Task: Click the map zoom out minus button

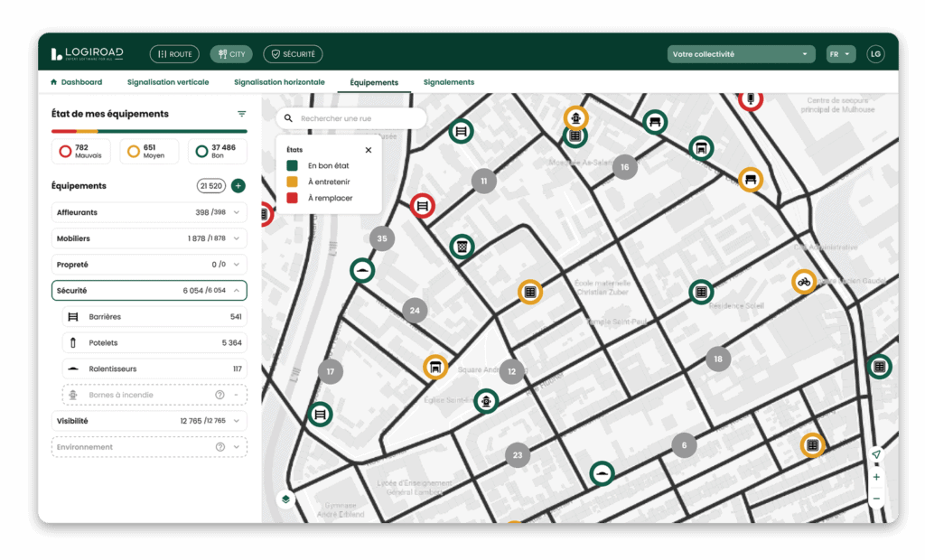Action: [x=875, y=498]
